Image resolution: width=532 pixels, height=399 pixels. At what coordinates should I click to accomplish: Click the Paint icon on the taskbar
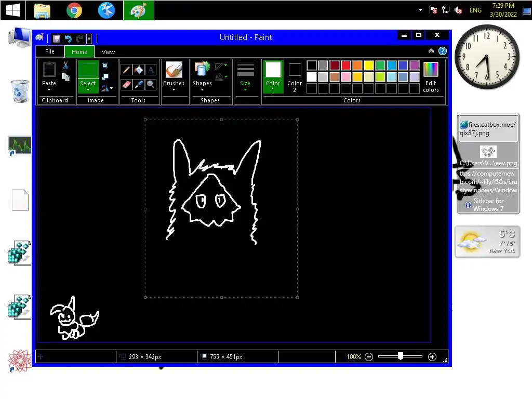coord(138,10)
